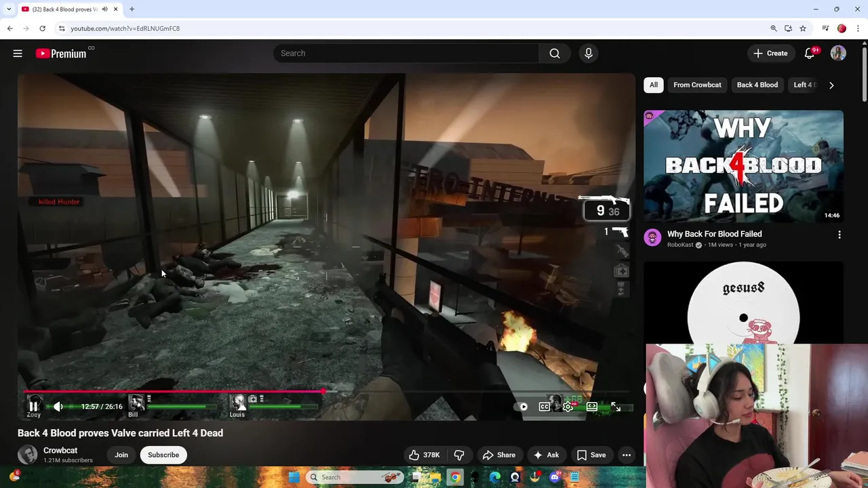Start voice search with the microphone icon
This screenshot has height=488, width=868.
pos(588,54)
